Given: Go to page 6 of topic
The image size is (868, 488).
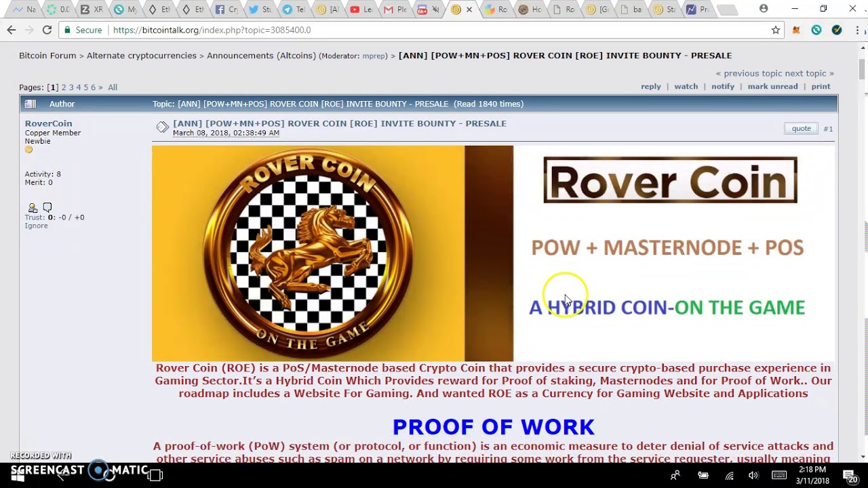Looking at the screenshot, I should 94,87.
